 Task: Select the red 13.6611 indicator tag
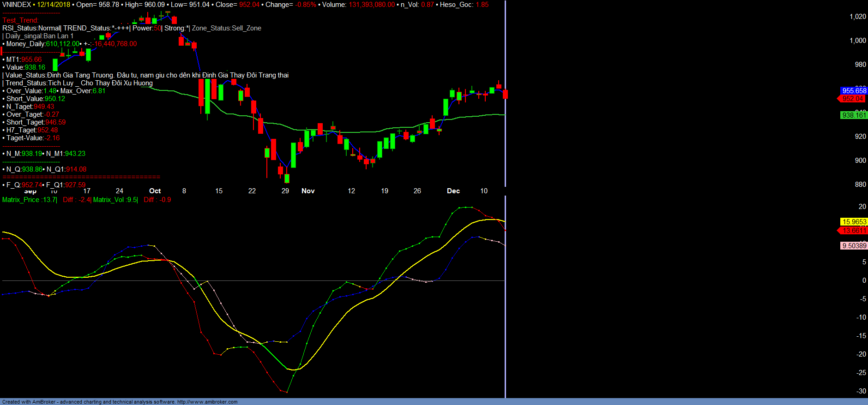pos(854,231)
